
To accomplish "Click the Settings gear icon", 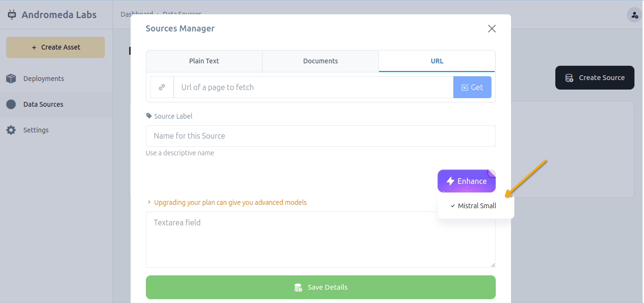I will click(11, 130).
